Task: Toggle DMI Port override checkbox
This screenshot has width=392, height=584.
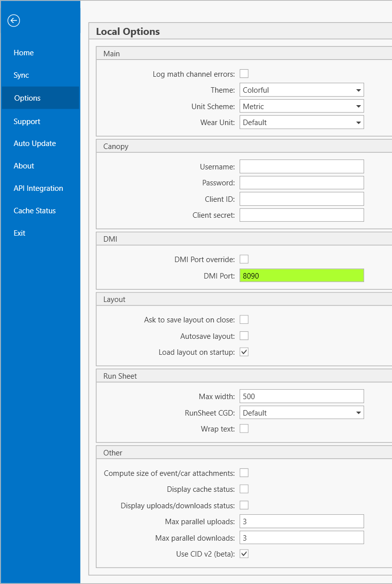Action: tap(244, 259)
